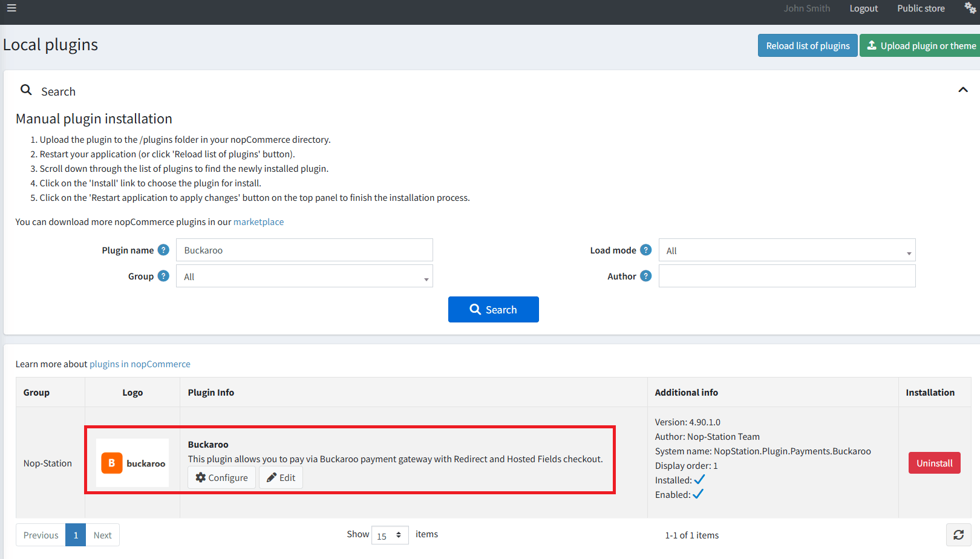
Task: Click the Manual plugin installation heading
Action: pyautogui.click(x=94, y=119)
